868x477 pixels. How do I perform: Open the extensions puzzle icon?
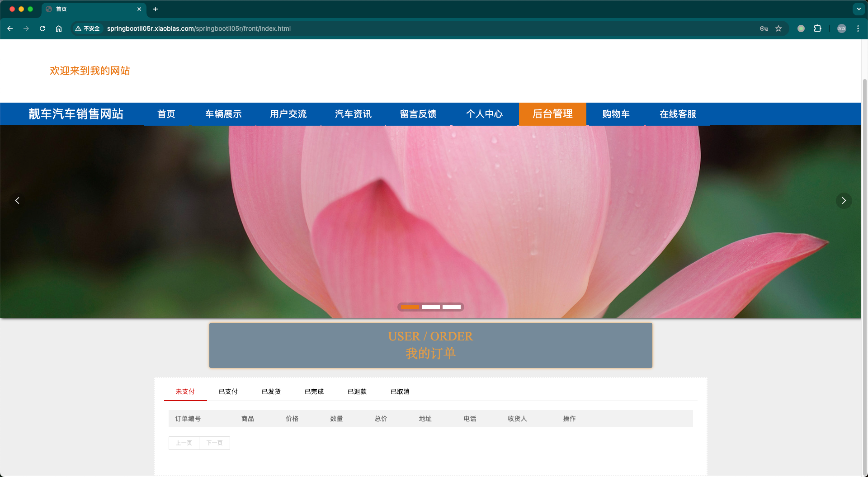(817, 28)
